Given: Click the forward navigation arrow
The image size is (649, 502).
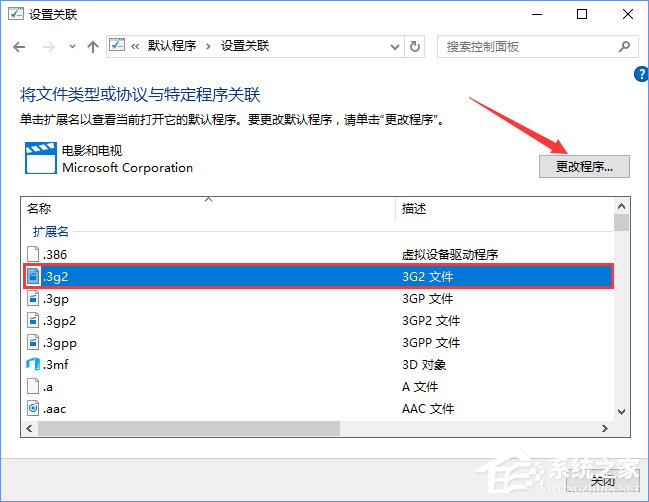Looking at the screenshot, I should point(48,47).
